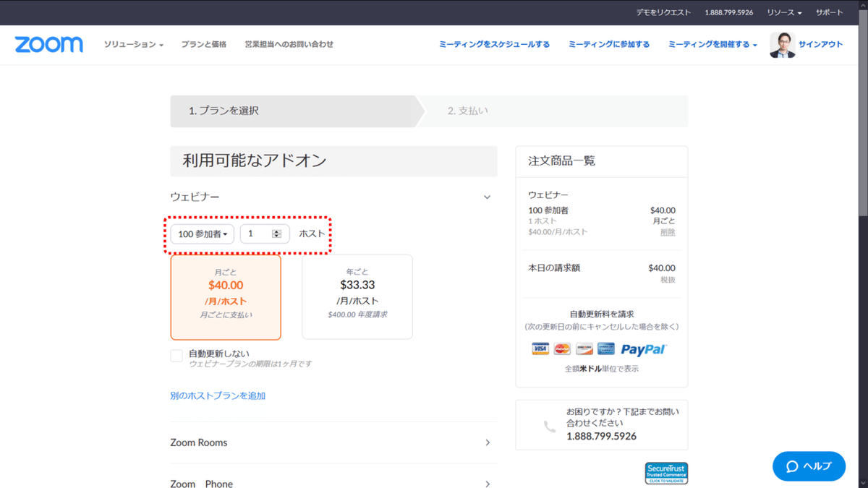Open the ソリューション dropdown menu
868x488 pixels.
tap(134, 45)
